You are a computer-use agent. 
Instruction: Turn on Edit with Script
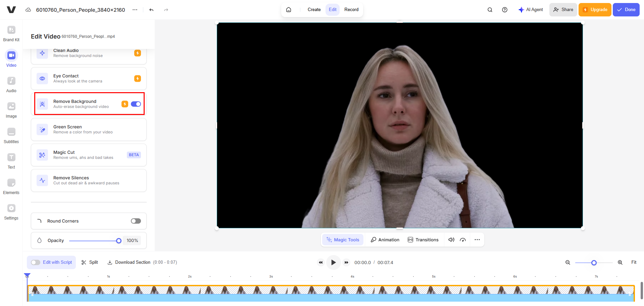[36, 262]
